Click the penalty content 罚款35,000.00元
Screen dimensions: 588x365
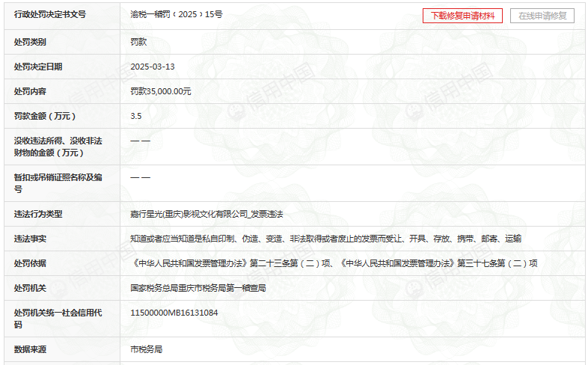[x=161, y=91]
